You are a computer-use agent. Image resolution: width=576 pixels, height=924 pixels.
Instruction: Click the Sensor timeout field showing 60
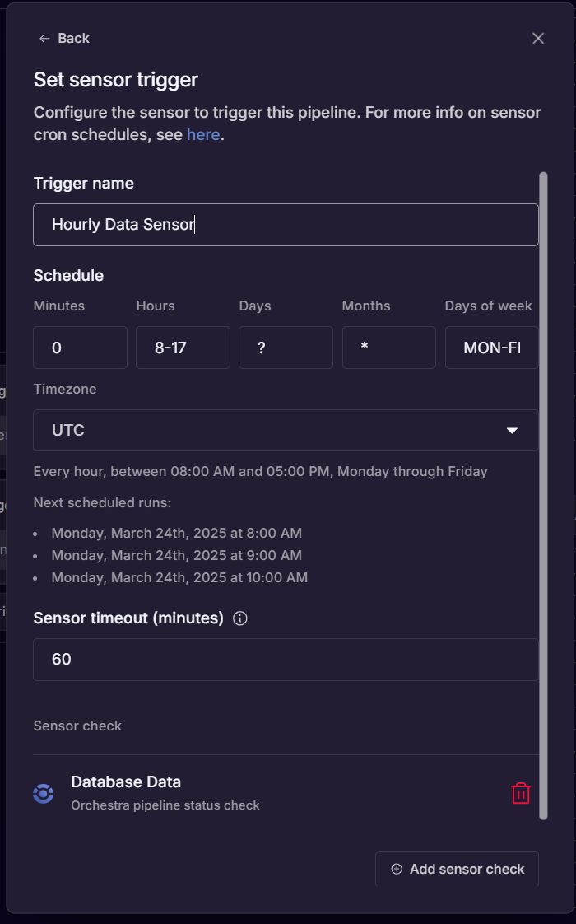click(286, 660)
